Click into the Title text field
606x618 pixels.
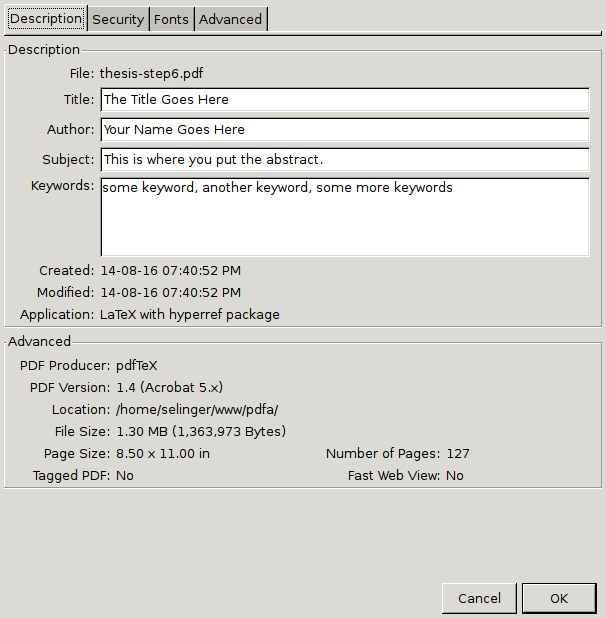344,100
